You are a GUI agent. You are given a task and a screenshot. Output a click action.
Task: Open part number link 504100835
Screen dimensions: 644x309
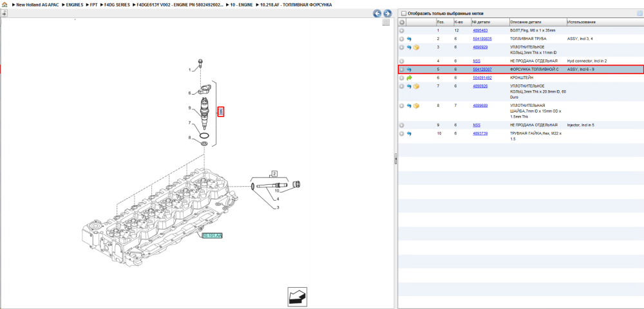pyautogui.click(x=482, y=39)
